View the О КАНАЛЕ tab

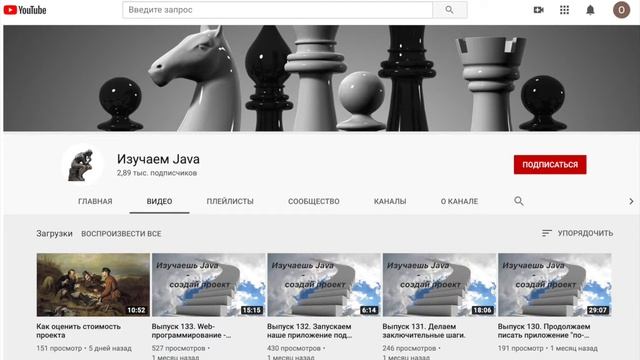[x=459, y=201]
